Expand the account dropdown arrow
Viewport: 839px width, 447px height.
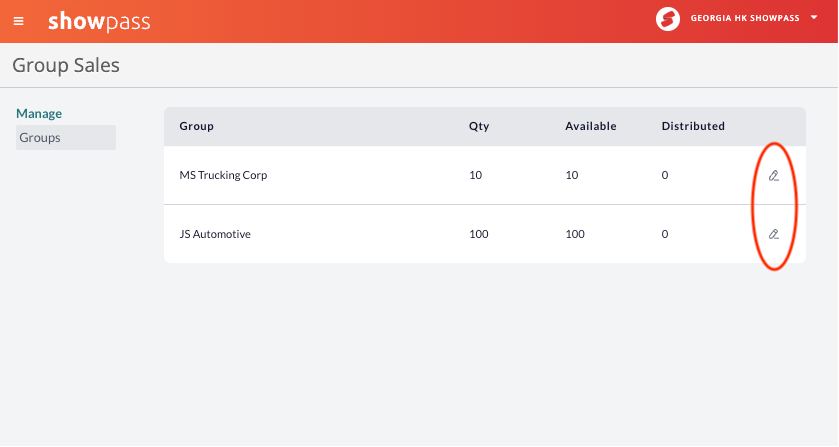814,18
